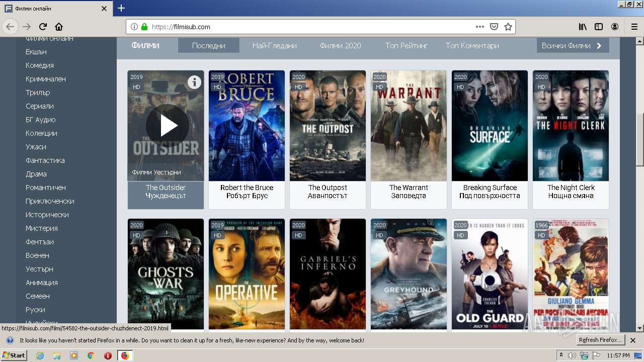644x362 pixels.
Task: Open the Windows Start menu
Action: click(14, 355)
